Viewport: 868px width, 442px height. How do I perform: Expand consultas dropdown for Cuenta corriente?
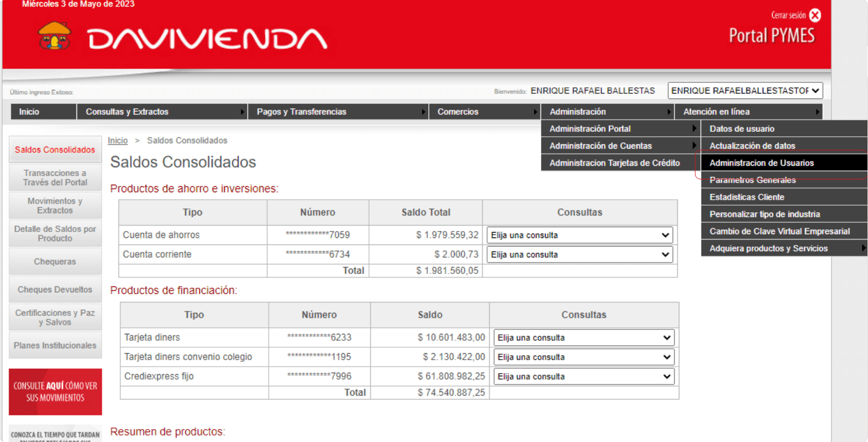click(579, 255)
